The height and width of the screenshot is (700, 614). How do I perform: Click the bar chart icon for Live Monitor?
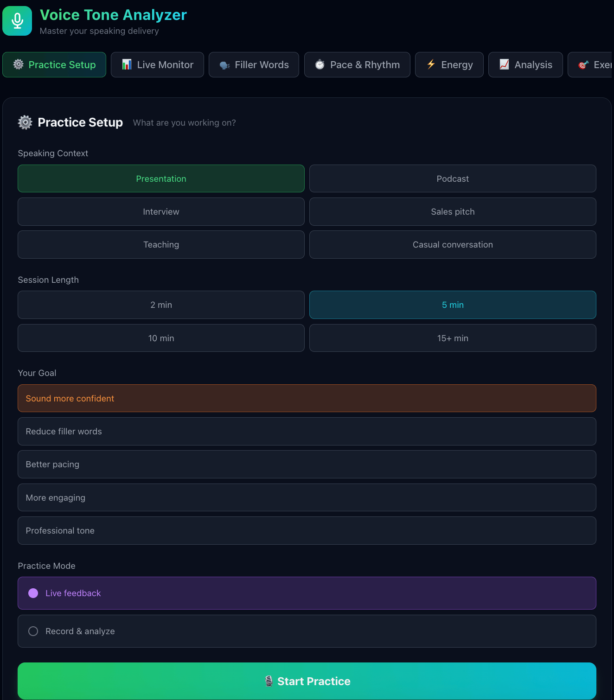coord(127,64)
